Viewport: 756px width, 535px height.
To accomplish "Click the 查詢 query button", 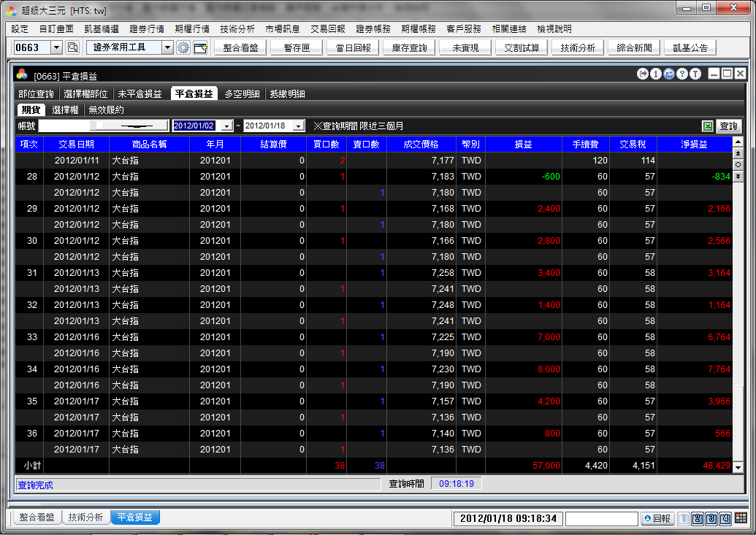I will (x=728, y=126).
